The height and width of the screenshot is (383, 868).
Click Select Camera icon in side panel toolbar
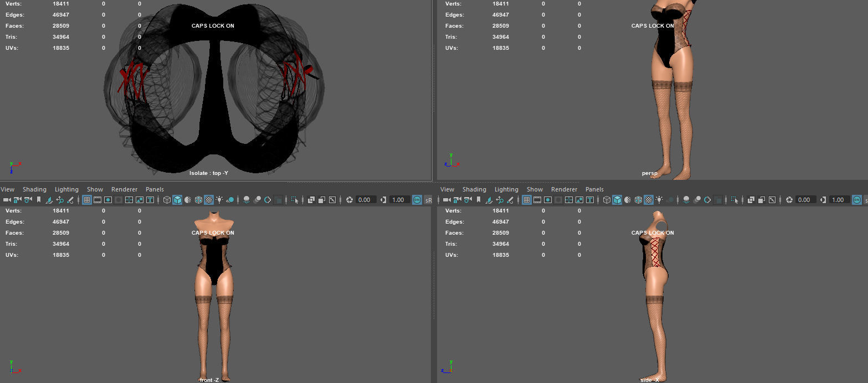446,200
